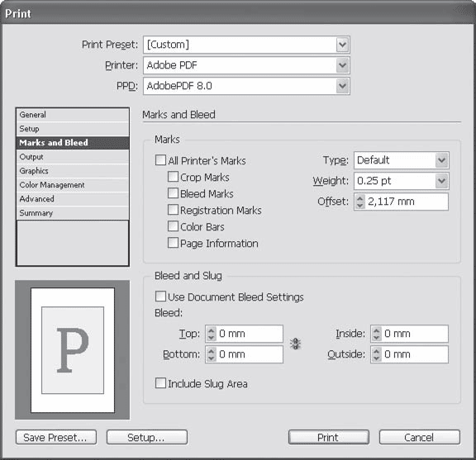Turn on Registration Marks

[173, 210]
